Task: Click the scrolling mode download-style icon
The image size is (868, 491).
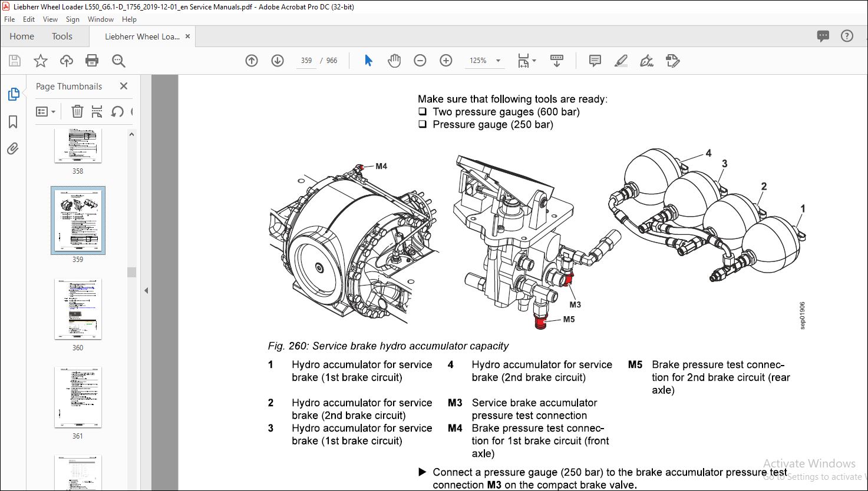Action: pos(557,61)
